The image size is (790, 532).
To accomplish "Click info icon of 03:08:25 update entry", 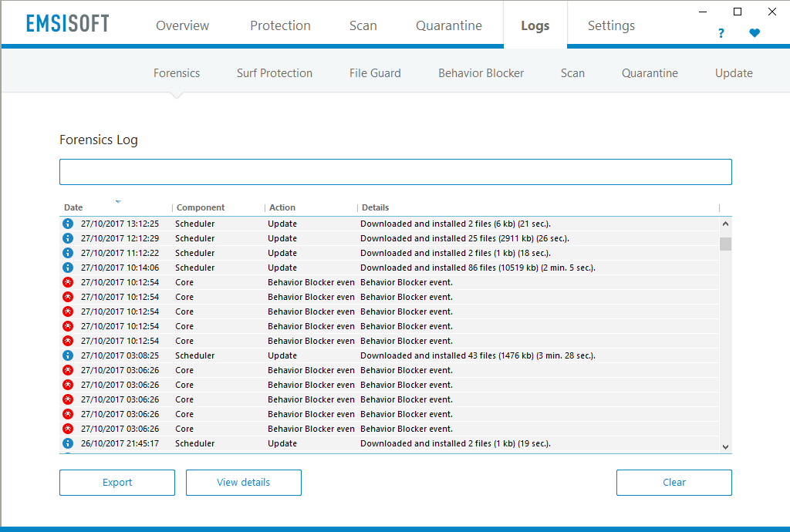I will [68, 355].
